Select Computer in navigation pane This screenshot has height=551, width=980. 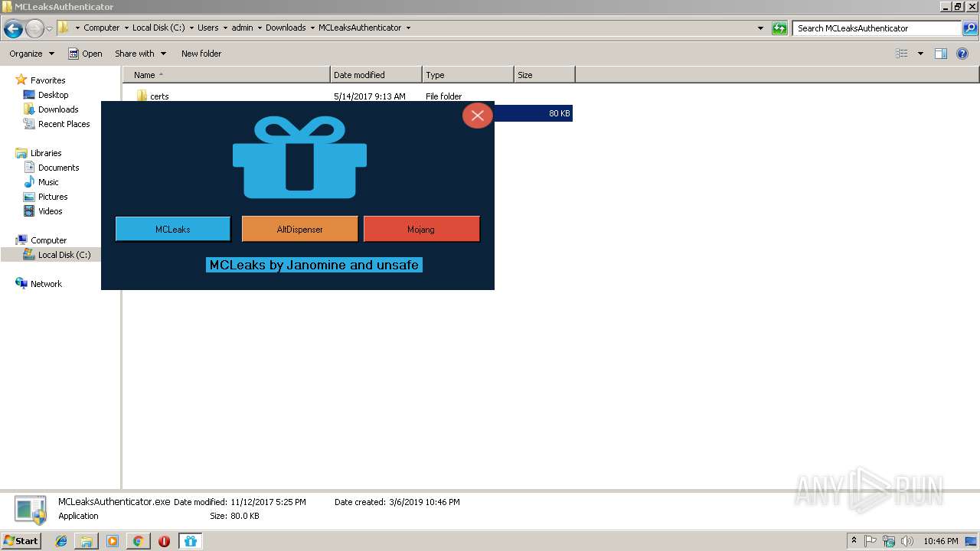pyautogui.click(x=48, y=240)
